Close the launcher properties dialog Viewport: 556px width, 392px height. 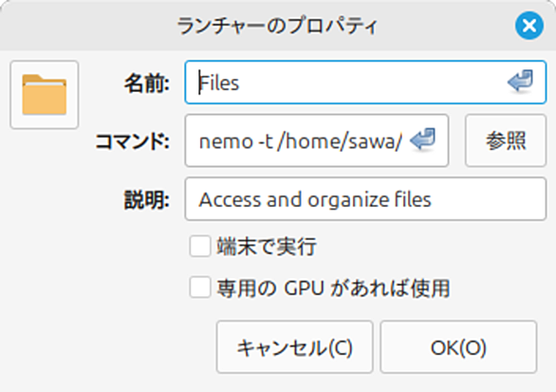pos(529,26)
